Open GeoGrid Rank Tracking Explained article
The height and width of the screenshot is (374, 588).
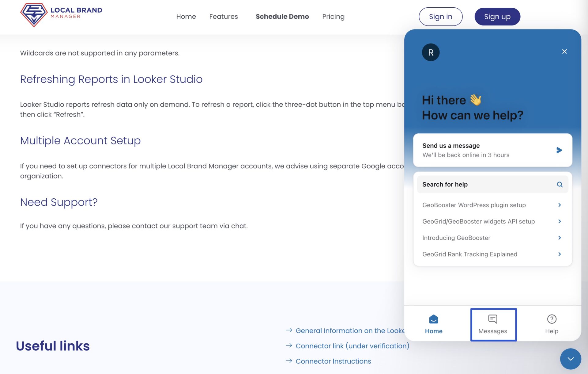click(x=469, y=254)
